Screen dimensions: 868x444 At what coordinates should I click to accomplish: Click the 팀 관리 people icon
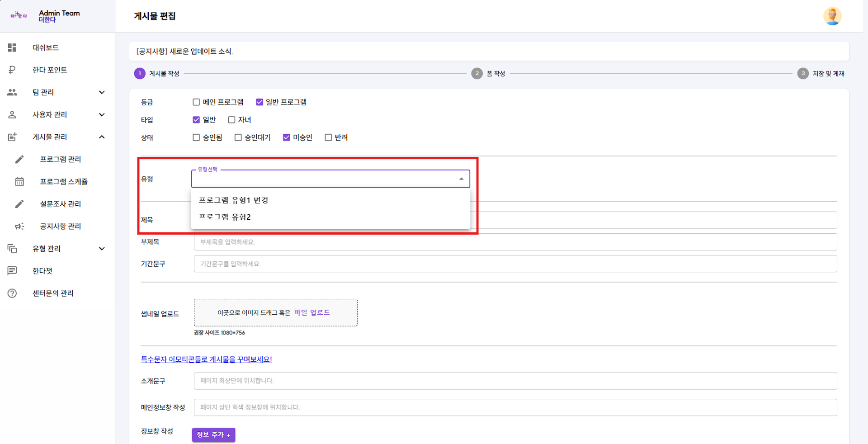[12, 92]
